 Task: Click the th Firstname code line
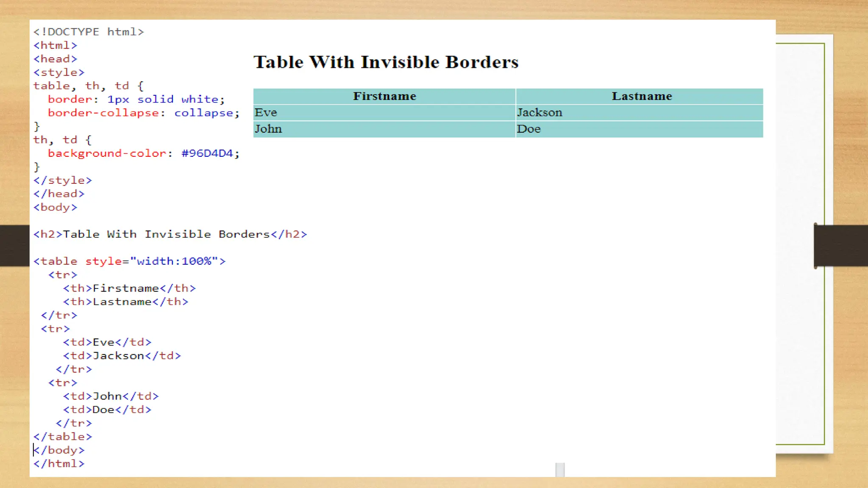coord(129,288)
